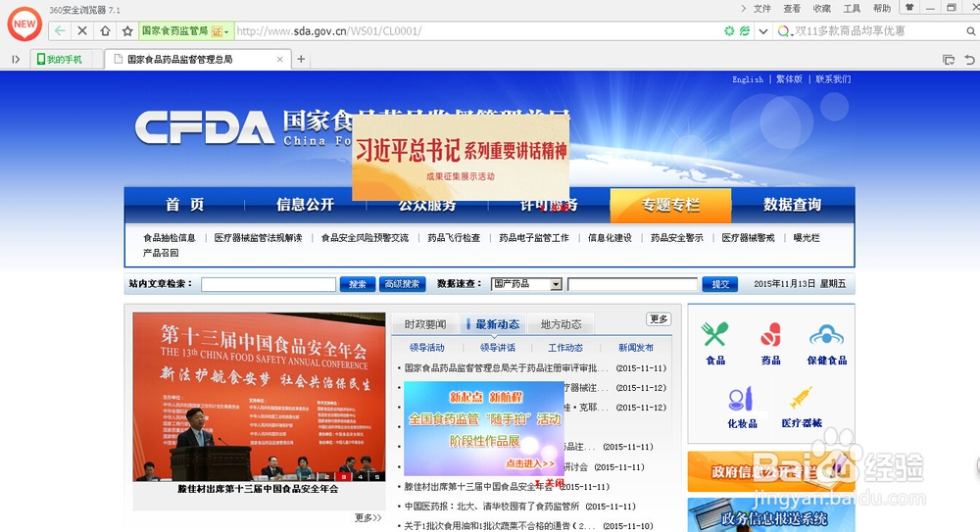Go to 首页 in site navigation
This screenshot has width=980, height=532.
185,205
